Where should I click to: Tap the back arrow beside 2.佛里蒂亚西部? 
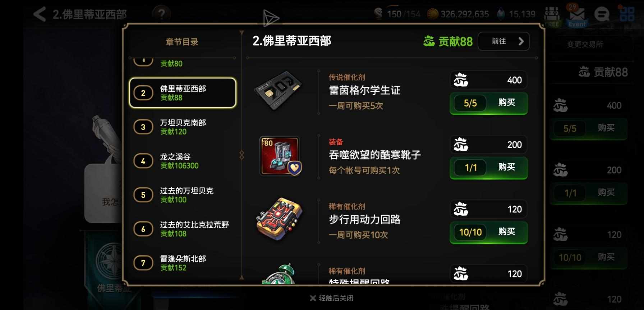pos(40,14)
